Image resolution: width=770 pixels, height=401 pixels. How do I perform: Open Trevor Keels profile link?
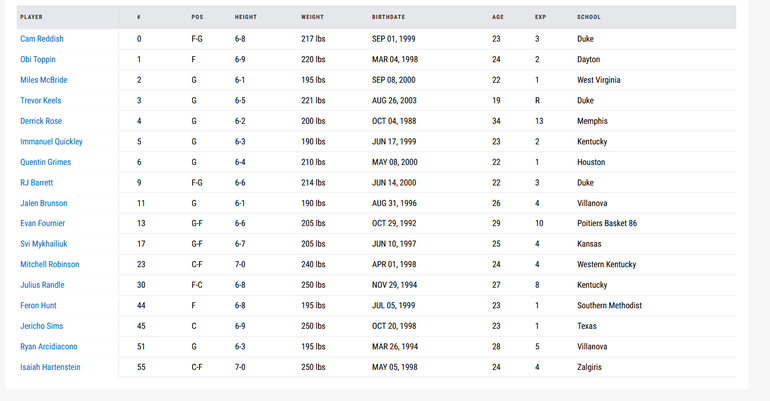click(x=41, y=101)
